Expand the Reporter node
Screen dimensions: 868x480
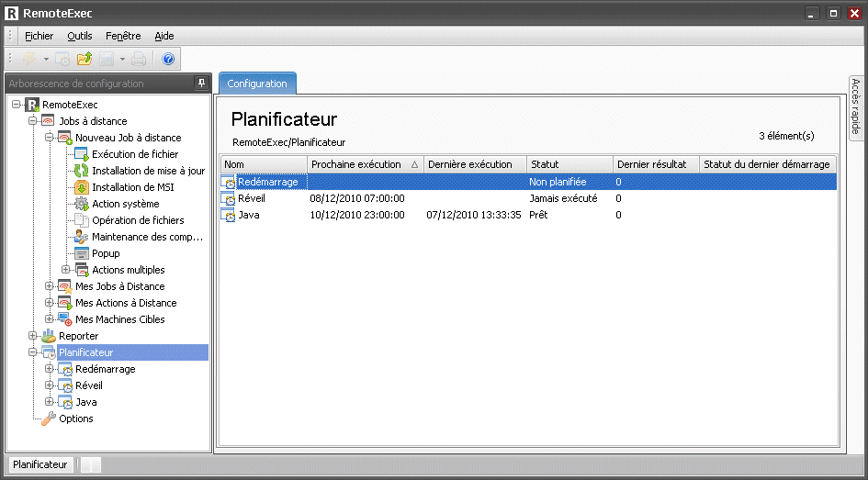pos(32,336)
